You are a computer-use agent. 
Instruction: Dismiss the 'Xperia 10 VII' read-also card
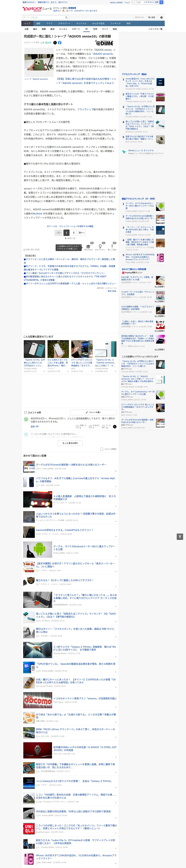coord(44,371)
